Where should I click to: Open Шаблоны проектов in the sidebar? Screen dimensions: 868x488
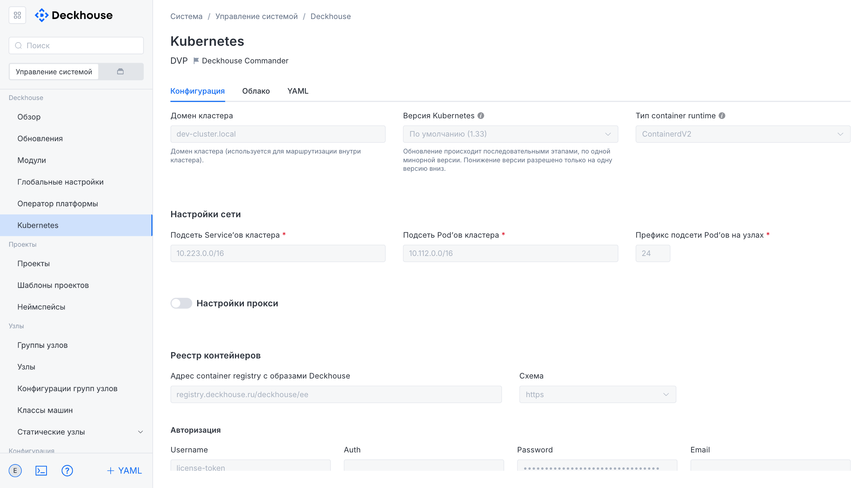pos(76,285)
